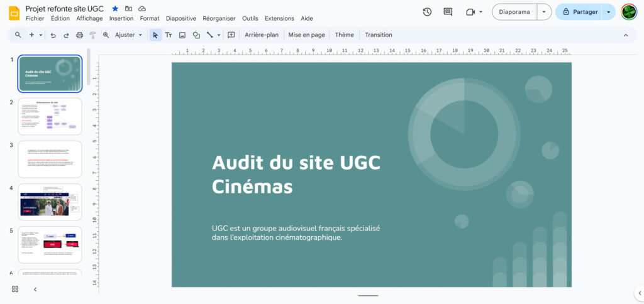Star the Projet refonte site UGC document
The image size is (644, 304).
click(116, 9)
